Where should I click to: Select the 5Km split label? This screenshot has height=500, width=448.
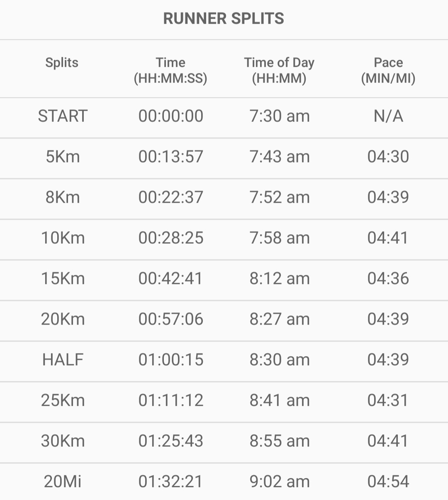pos(63,157)
